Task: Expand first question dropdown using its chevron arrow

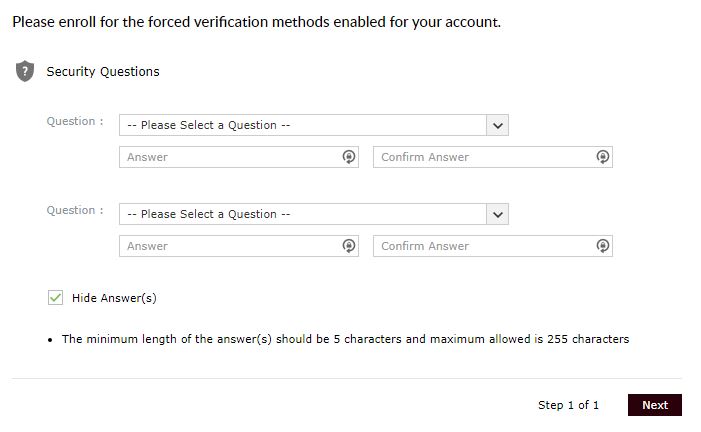Action: tap(498, 125)
